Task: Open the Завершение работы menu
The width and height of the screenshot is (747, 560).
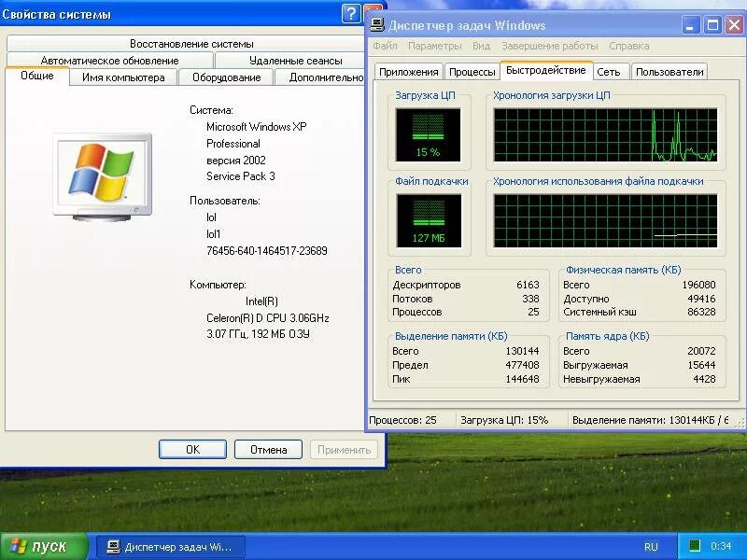Action: 550,46
